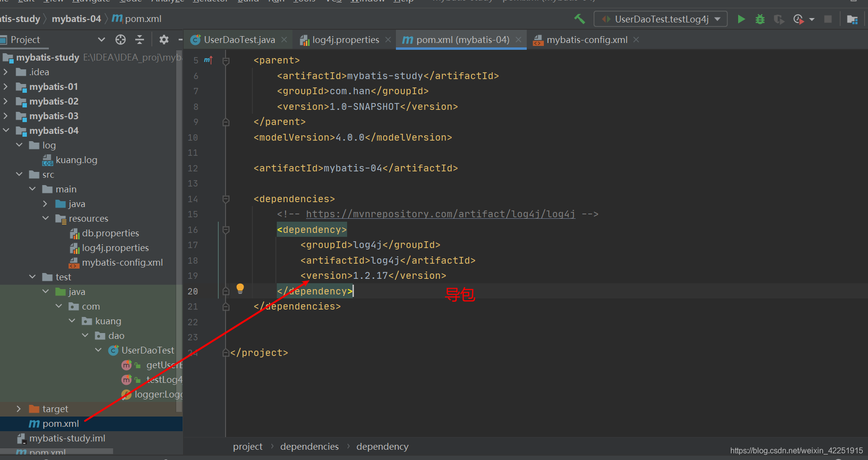Open the run configuration dropdown UserDaoTest.testLog4j
Screen dimensions: 868x460
(x=661, y=19)
